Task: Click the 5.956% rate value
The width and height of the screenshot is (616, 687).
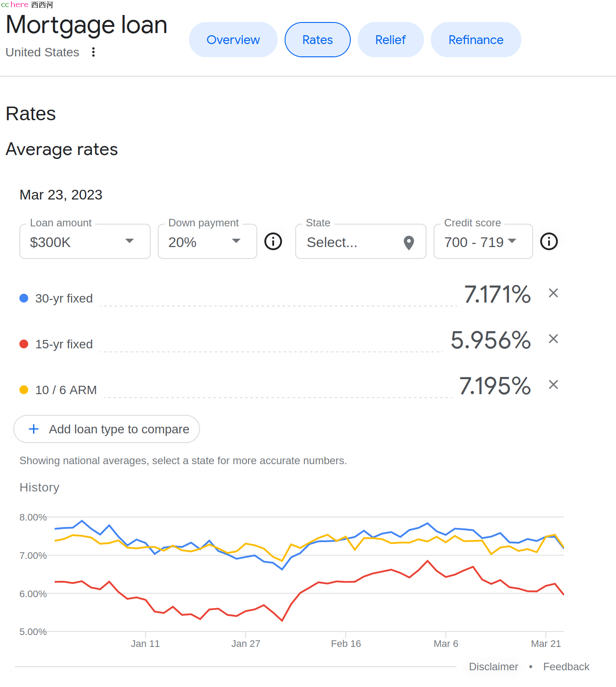Action: [491, 340]
